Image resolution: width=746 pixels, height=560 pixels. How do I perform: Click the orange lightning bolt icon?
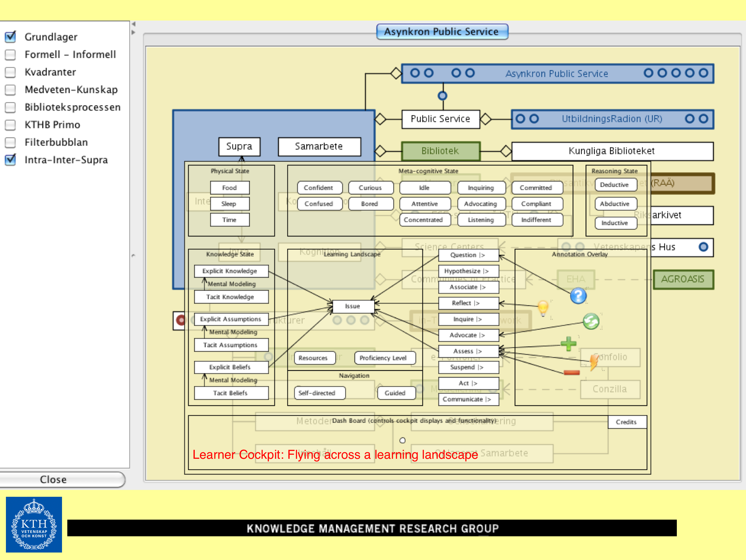click(594, 362)
